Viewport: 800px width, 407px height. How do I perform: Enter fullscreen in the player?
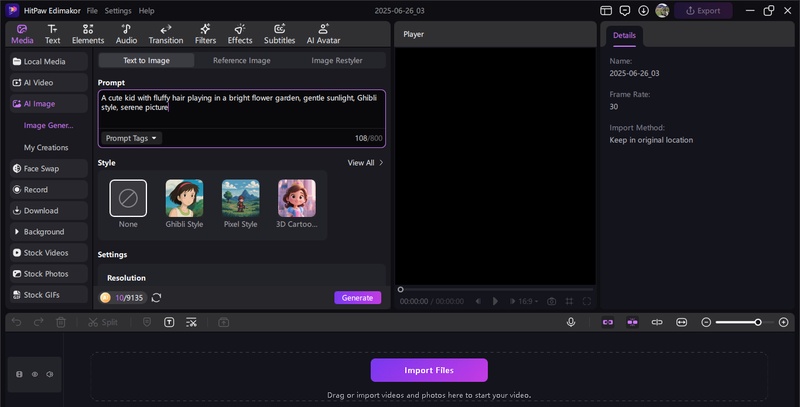(587, 301)
